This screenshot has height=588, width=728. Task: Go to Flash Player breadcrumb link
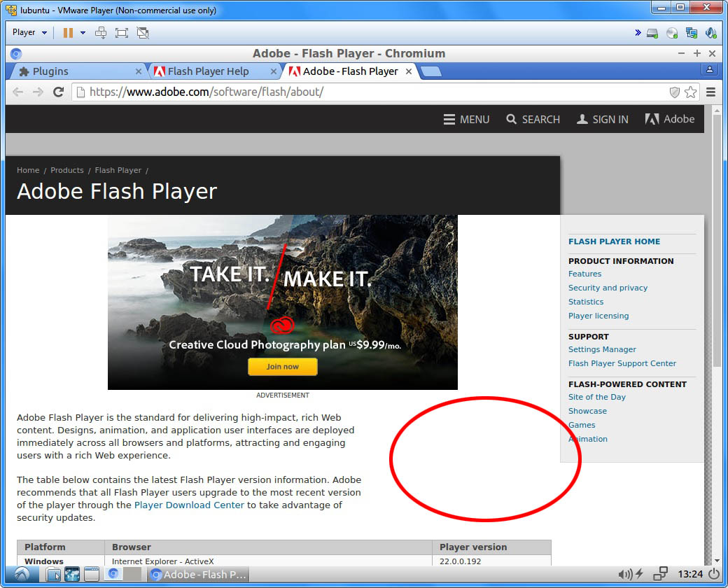click(x=118, y=170)
